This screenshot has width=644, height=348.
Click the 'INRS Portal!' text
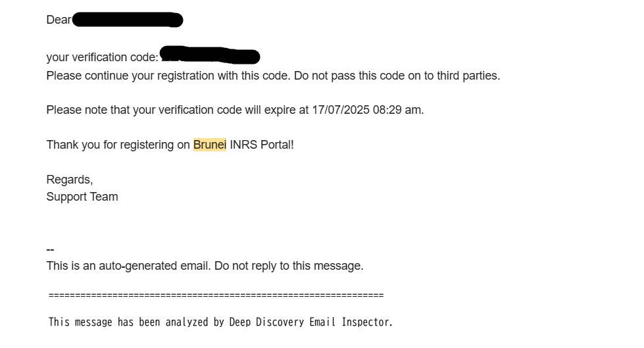click(262, 145)
